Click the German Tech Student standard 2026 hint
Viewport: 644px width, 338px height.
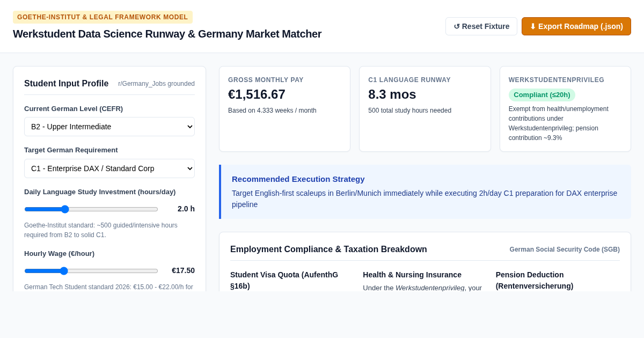[109, 287]
